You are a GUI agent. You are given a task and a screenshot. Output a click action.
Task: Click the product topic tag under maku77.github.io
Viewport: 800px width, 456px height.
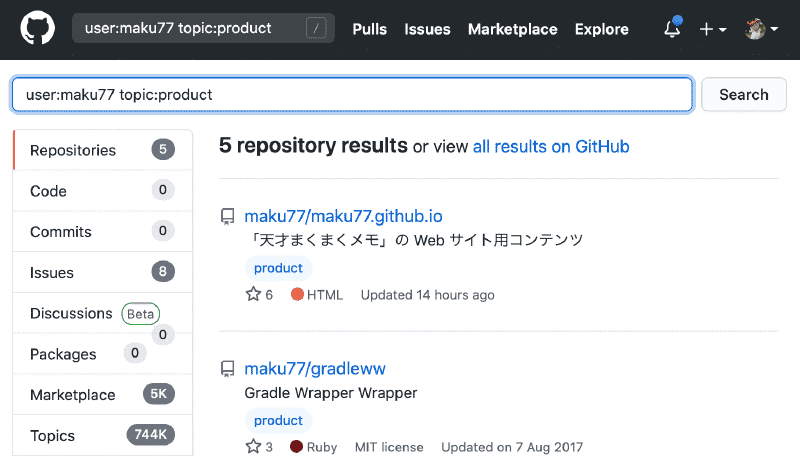click(278, 268)
